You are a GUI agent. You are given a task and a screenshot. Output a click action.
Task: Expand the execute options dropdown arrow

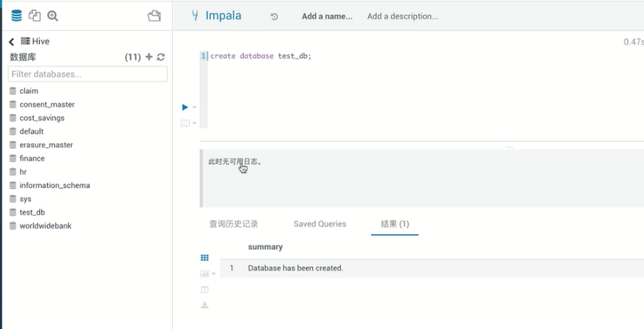(194, 108)
